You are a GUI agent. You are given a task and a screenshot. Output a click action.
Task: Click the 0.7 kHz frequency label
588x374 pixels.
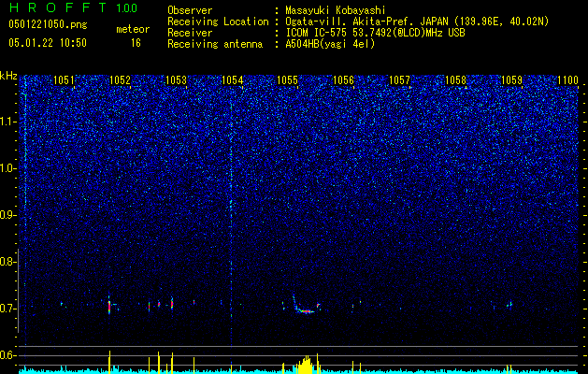point(7,309)
